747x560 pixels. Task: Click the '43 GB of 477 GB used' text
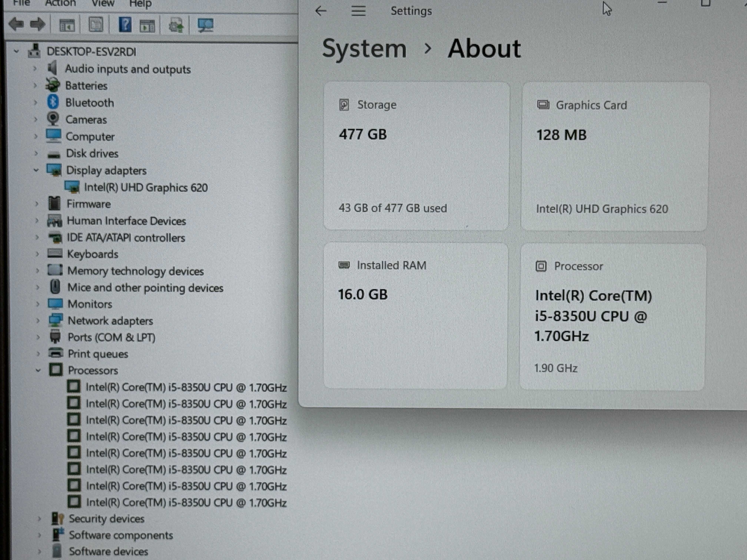(393, 208)
